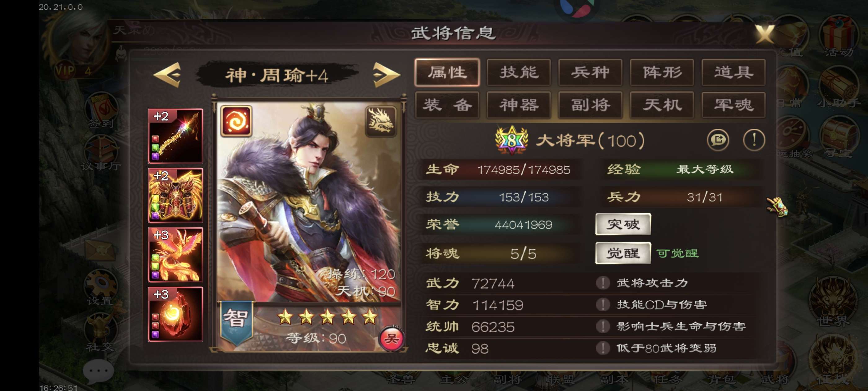Click the info icon beside 技能CD与伤害
This screenshot has width=868, height=391.
(x=603, y=305)
